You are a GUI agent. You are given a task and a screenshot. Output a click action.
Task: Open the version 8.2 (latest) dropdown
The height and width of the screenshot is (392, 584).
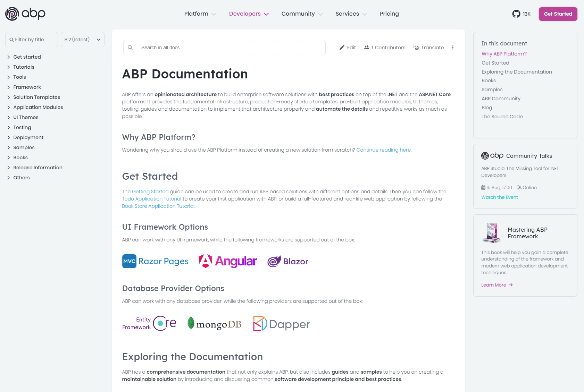83,40
